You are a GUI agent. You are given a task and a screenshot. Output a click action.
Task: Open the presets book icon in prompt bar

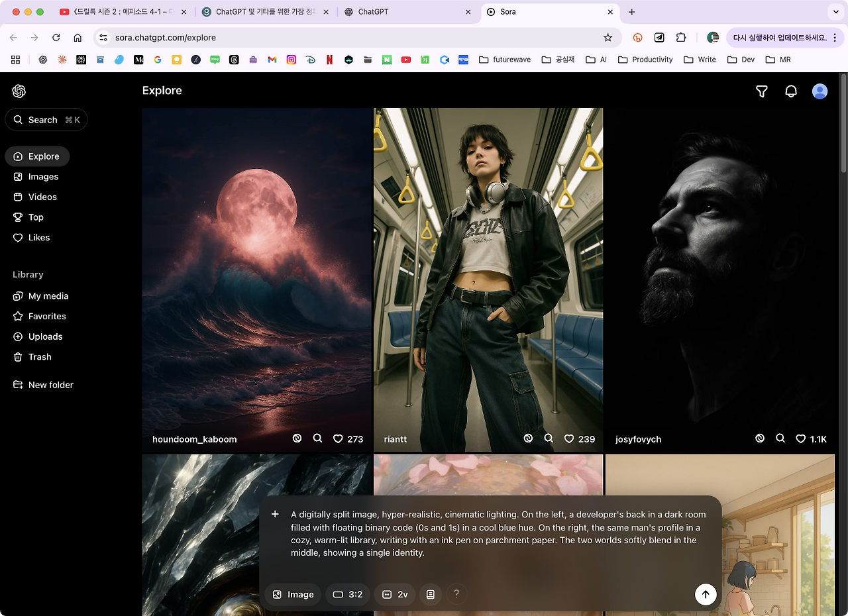(x=431, y=595)
